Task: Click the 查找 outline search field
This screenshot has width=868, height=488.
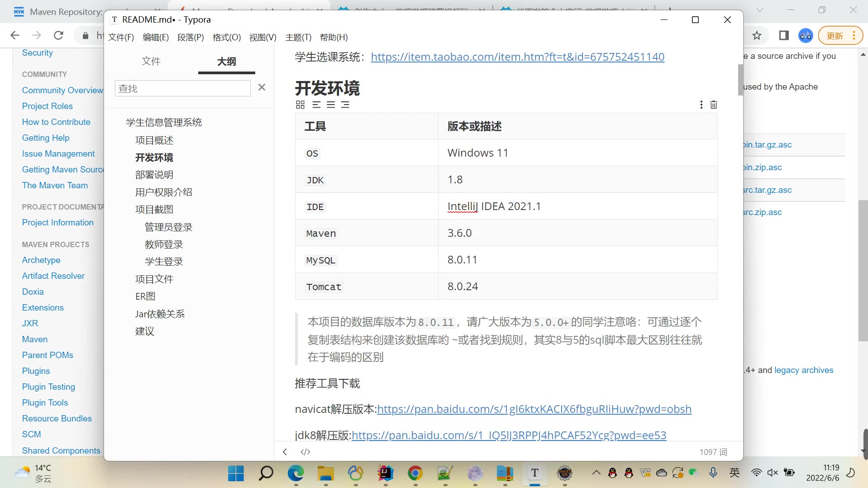Action: (183, 88)
